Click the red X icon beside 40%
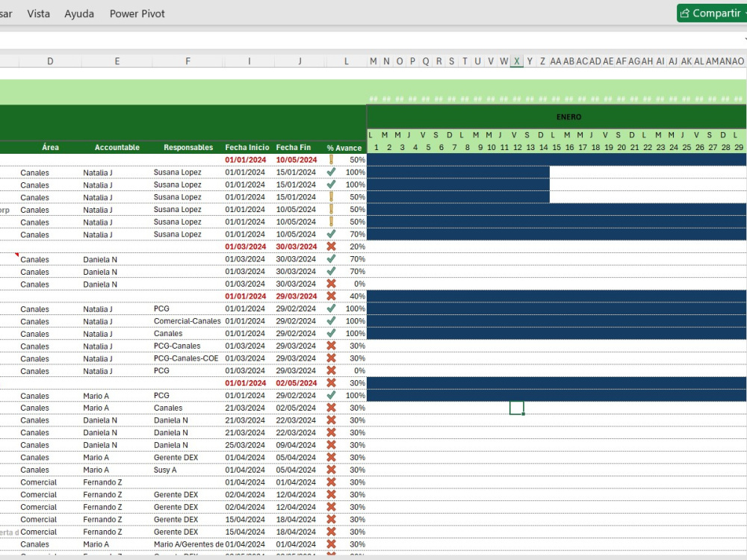Screen dimensions: 747x560 pos(331,296)
